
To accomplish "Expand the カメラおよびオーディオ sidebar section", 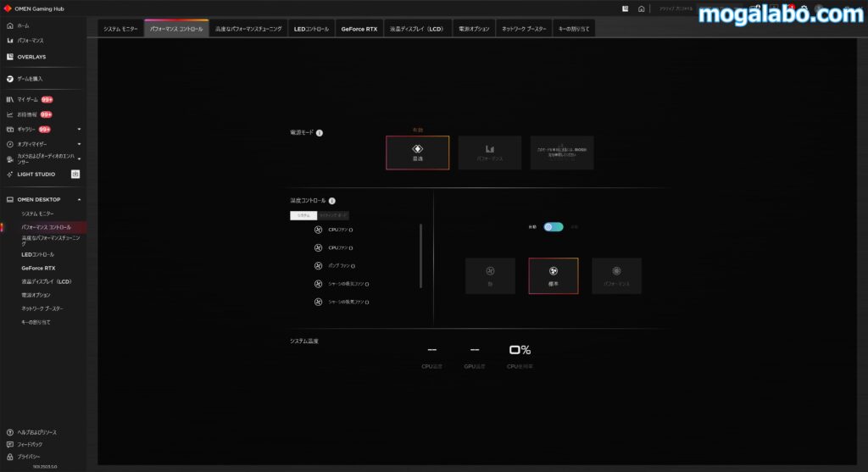I will tap(79, 158).
